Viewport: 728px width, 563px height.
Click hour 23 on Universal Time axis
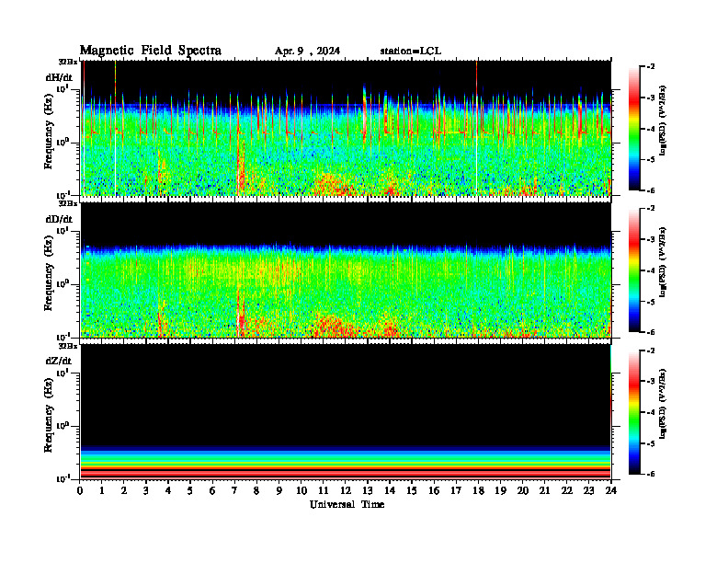(588, 491)
